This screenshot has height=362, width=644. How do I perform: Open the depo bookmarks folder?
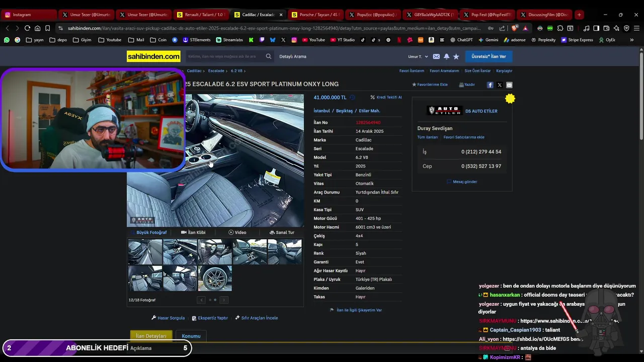58,40
